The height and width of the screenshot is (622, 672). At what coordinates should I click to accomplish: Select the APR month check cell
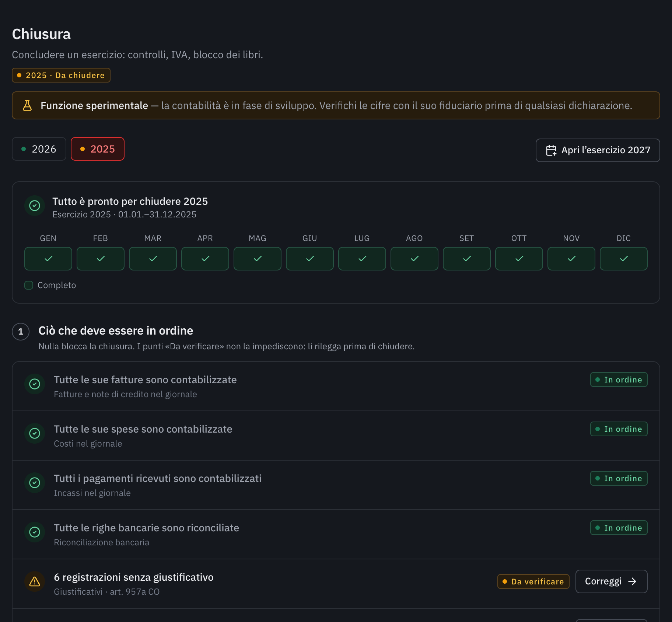[x=205, y=259]
